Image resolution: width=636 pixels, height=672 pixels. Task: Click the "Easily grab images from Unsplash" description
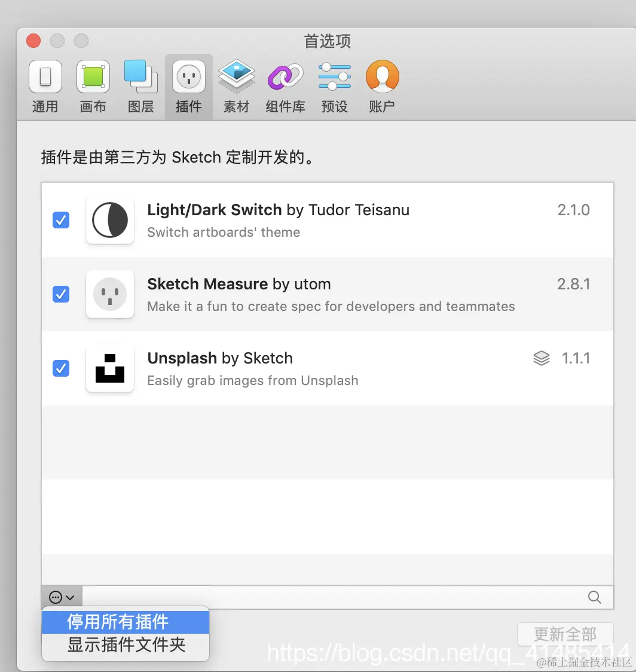pyautogui.click(x=252, y=381)
